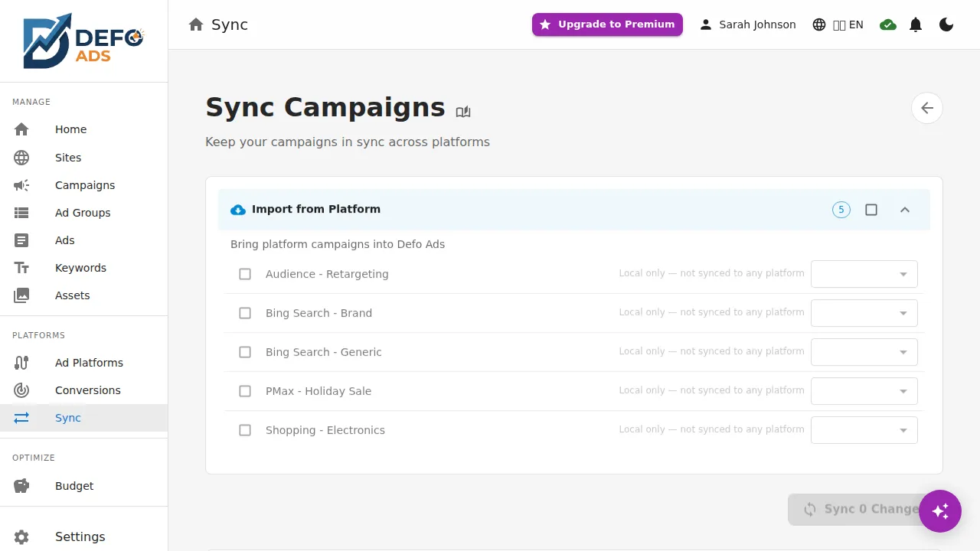Click the Keywords text icon
This screenshot has width=980, height=551.
(21, 268)
